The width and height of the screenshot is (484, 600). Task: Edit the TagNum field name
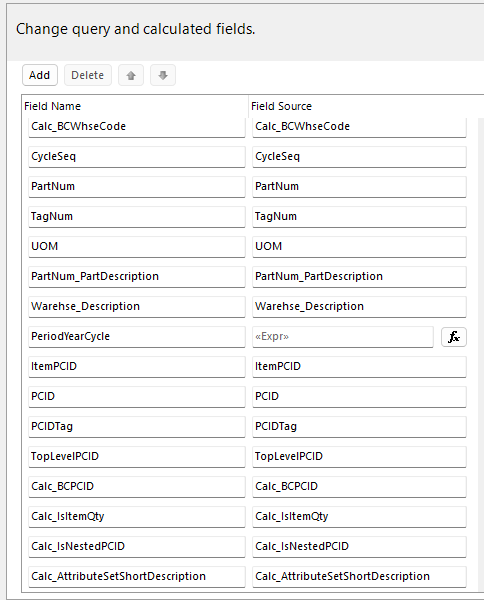(x=137, y=217)
